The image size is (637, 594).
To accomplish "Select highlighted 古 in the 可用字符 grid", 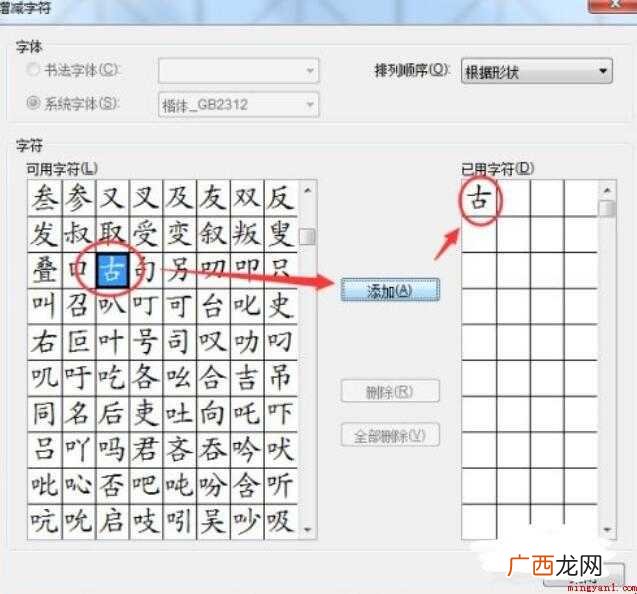I will pos(113,270).
